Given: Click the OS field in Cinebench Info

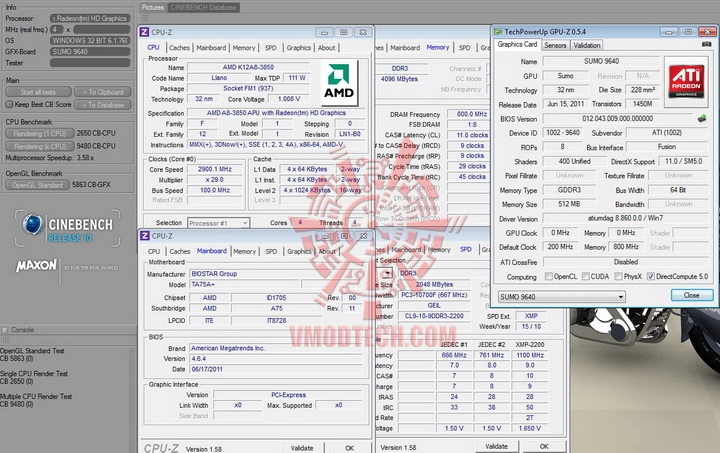Looking at the screenshot, I should (x=90, y=41).
